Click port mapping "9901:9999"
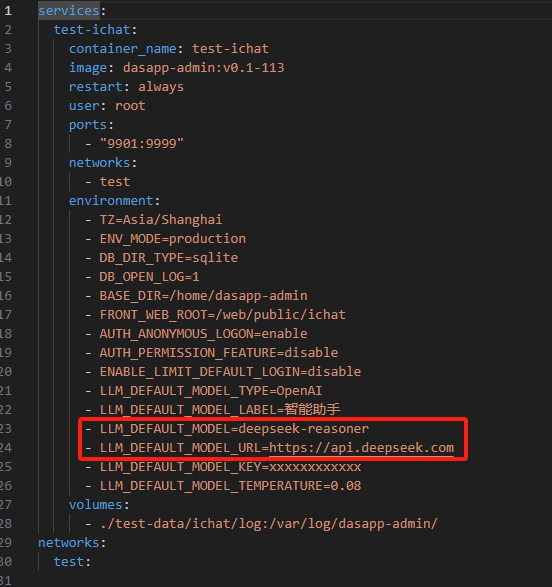552x587 pixels. click(142, 144)
